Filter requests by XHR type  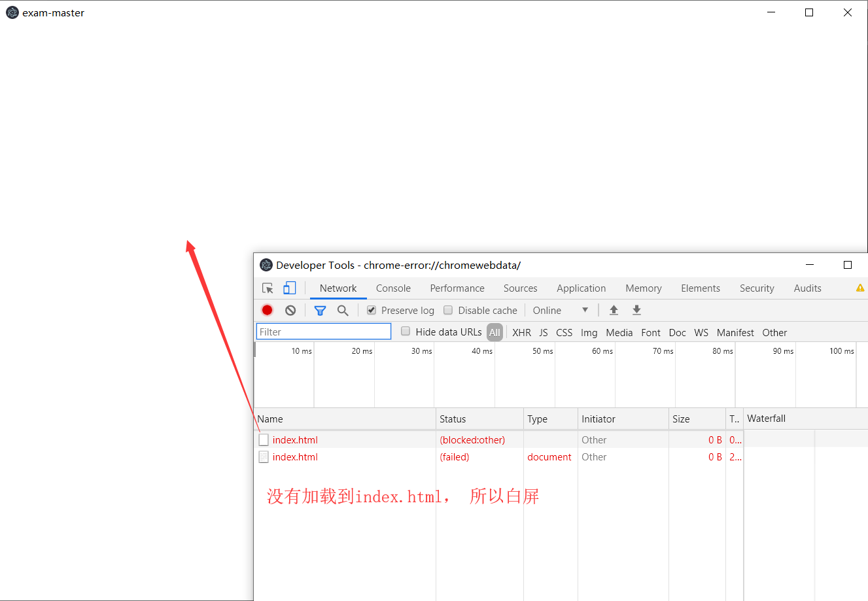[521, 332]
